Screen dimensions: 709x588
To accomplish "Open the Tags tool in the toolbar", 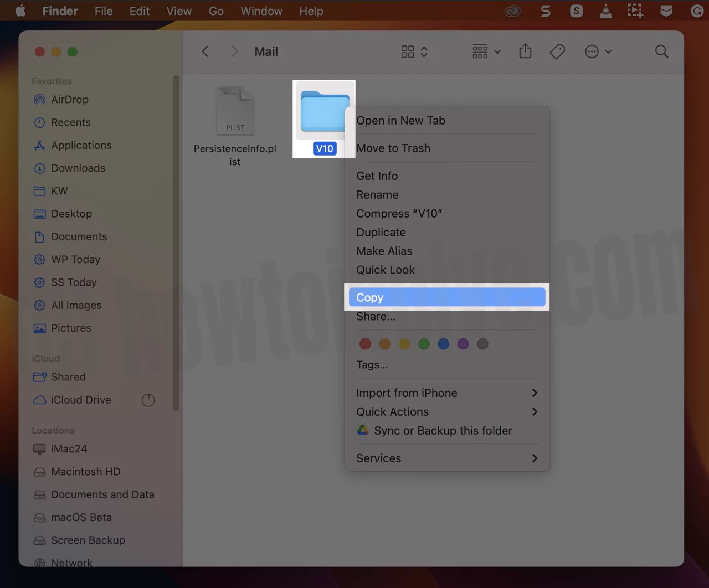I will (557, 51).
